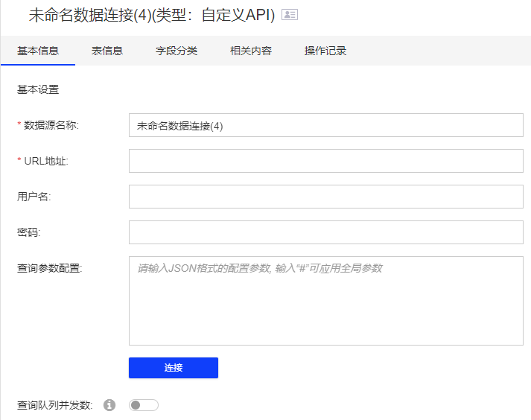Image resolution: width=531 pixels, height=420 pixels.
Task: Click the info icon next to 查询队列并发数
Action: pyautogui.click(x=109, y=405)
